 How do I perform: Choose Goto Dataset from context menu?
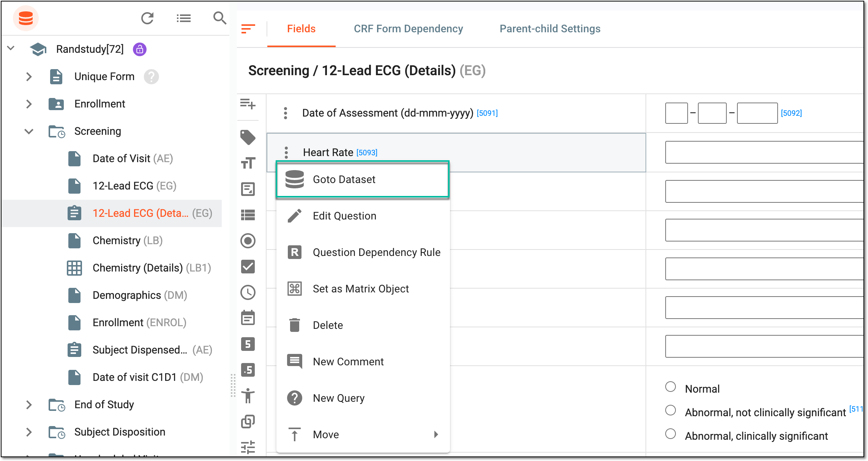point(363,179)
